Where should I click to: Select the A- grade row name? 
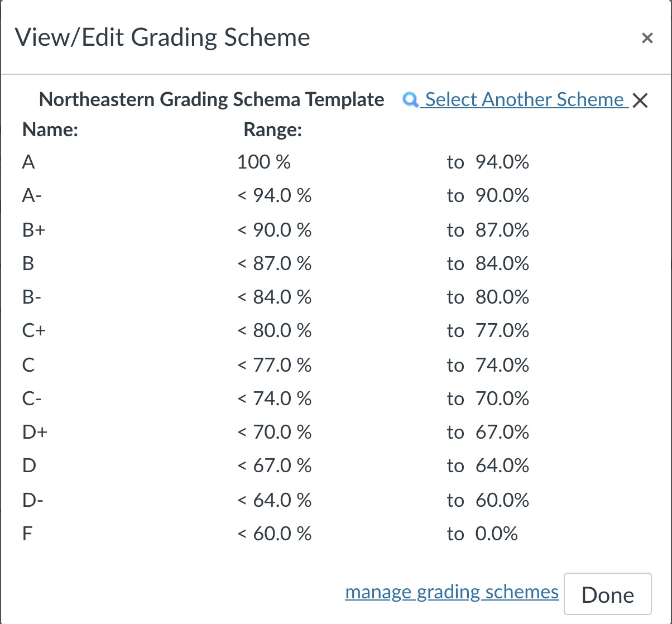tap(31, 196)
